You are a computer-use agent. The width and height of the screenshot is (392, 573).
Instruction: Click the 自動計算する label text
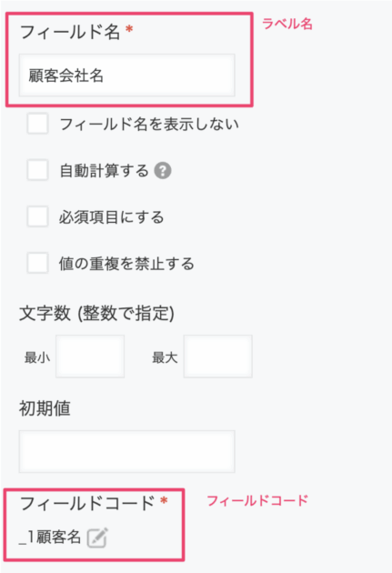[x=104, y=171]
